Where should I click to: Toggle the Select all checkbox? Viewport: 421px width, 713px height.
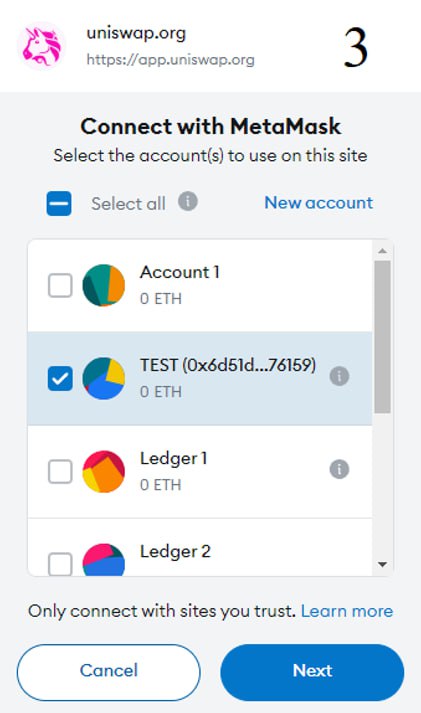[x=59, y=203]
